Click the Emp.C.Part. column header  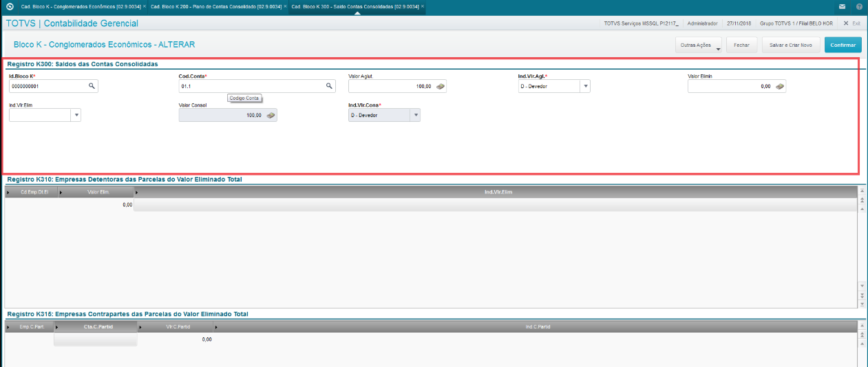pos(30,326)
